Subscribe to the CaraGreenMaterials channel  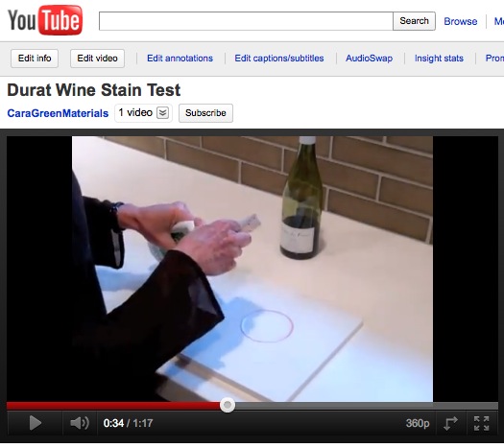(x=205, y=113)
